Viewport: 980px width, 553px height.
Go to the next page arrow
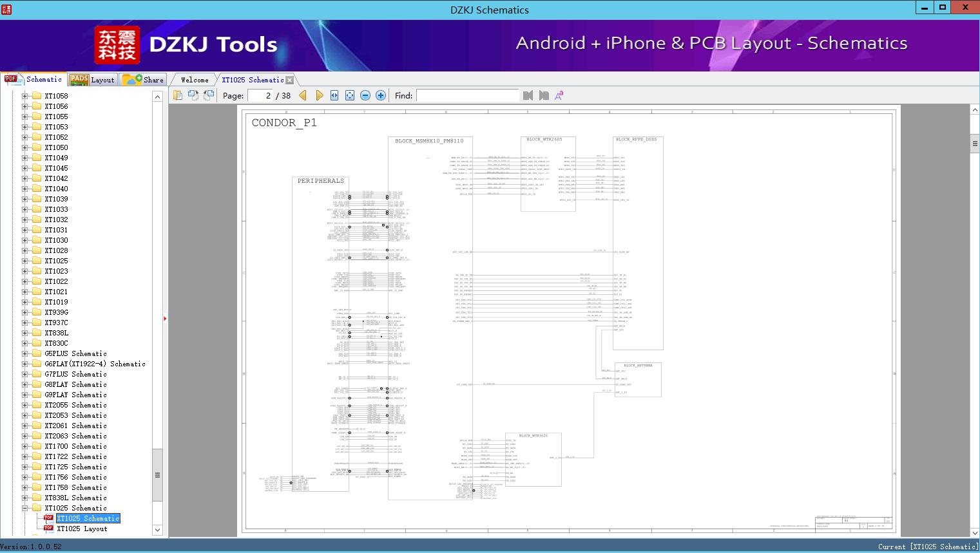coord(319,95)
